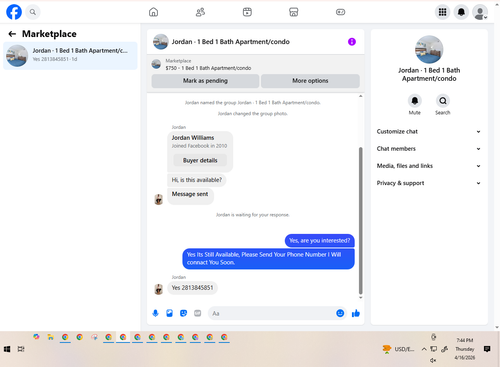
Task: Go to the Home feed icon
Action: coord(153,12)
